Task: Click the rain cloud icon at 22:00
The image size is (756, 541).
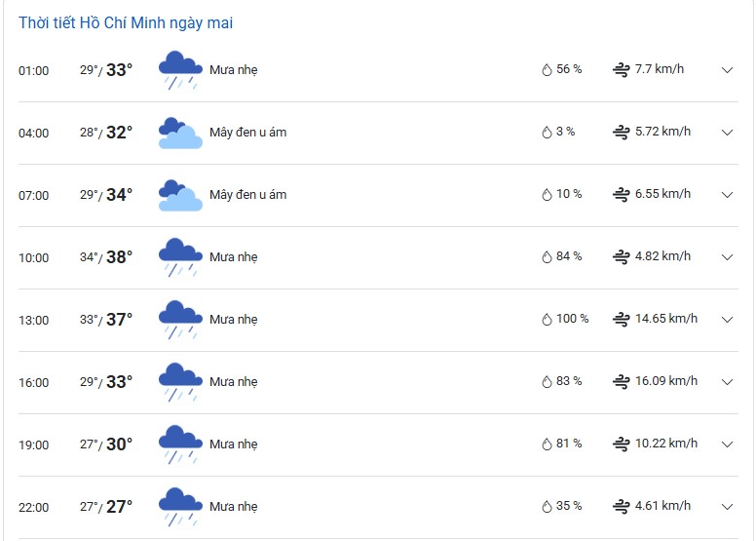Action: (180, 507)
